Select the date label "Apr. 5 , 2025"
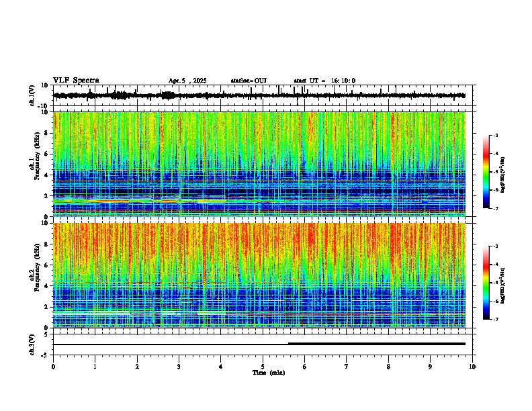This screenshot has height=411, width=532. pyautogui.click(x=187, y=81)
